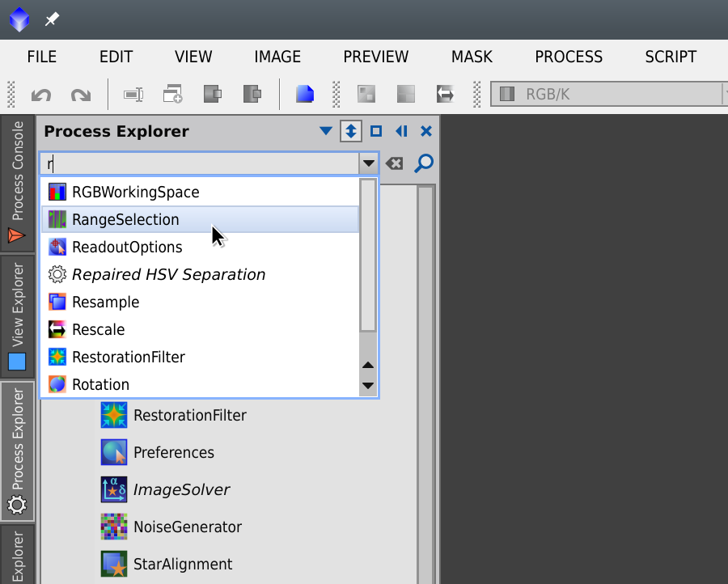
Task: Select RGBWorkingSpace in suggestions list
Action: tap(200, 193)
